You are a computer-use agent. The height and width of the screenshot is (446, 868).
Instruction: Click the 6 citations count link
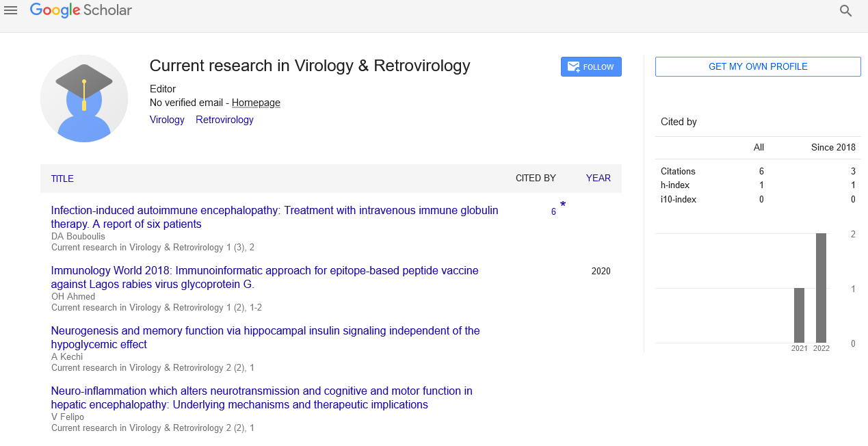pos(553,212)
